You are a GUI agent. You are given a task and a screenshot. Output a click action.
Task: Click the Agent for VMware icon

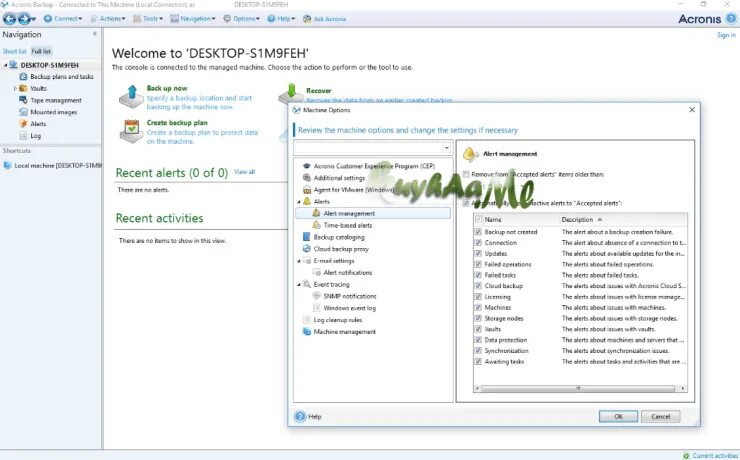(307, 190)
